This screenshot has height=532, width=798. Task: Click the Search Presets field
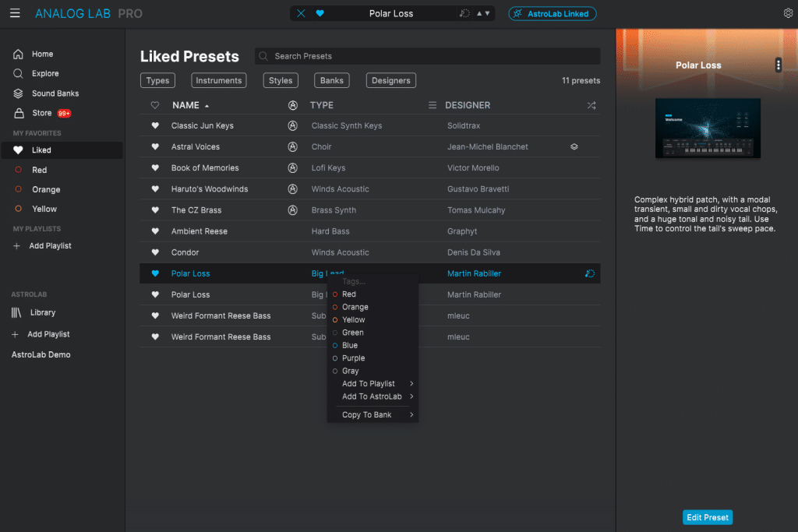[x=429, y=56]
